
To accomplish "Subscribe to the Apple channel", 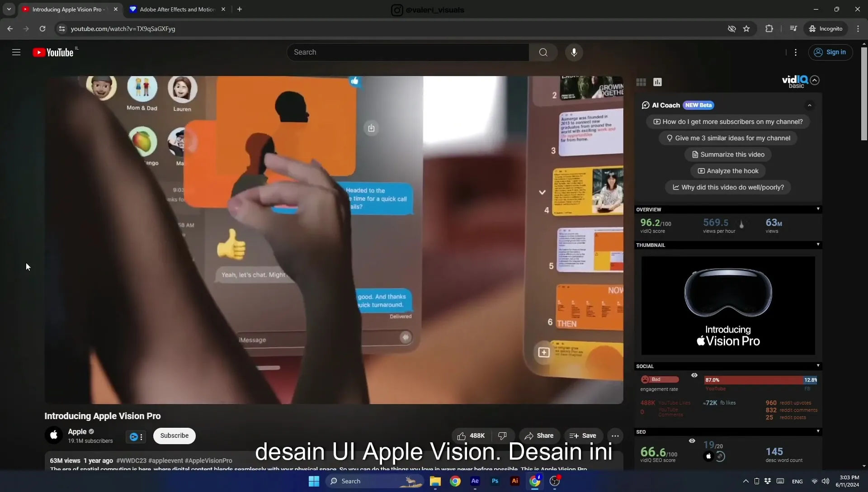I will 174,435.
